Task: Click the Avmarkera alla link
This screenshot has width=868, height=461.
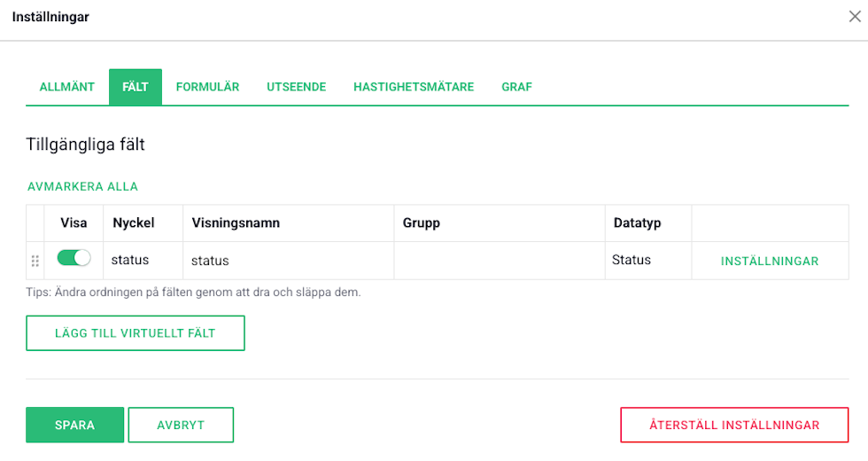Action: point(83,186)
